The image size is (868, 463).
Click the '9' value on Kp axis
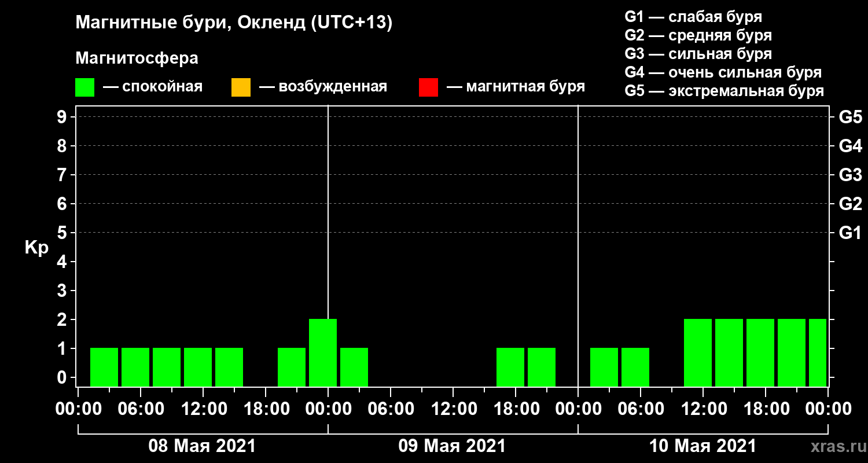point(63,117)
